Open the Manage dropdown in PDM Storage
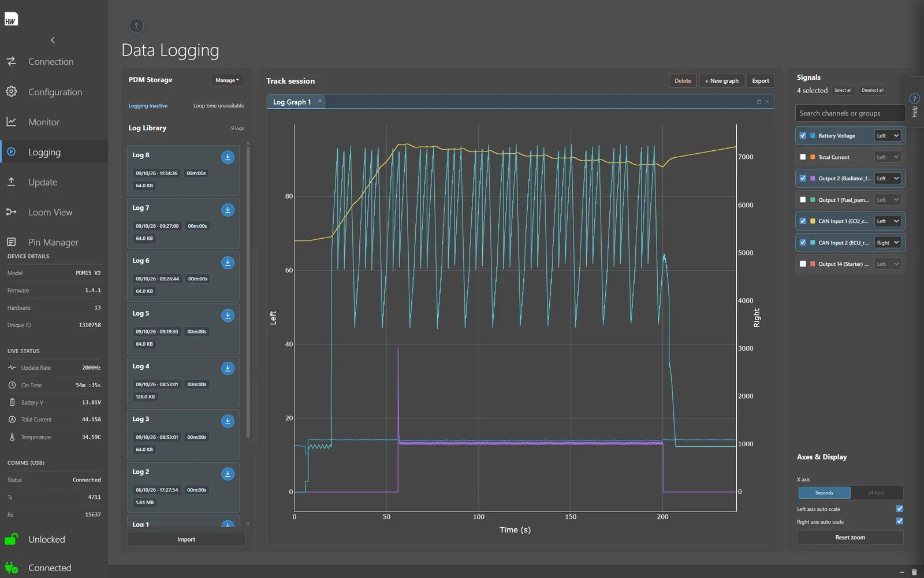 tap(227, 80)
